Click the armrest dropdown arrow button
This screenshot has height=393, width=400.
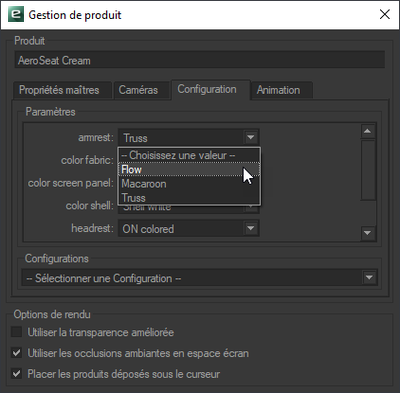(251, 137)
